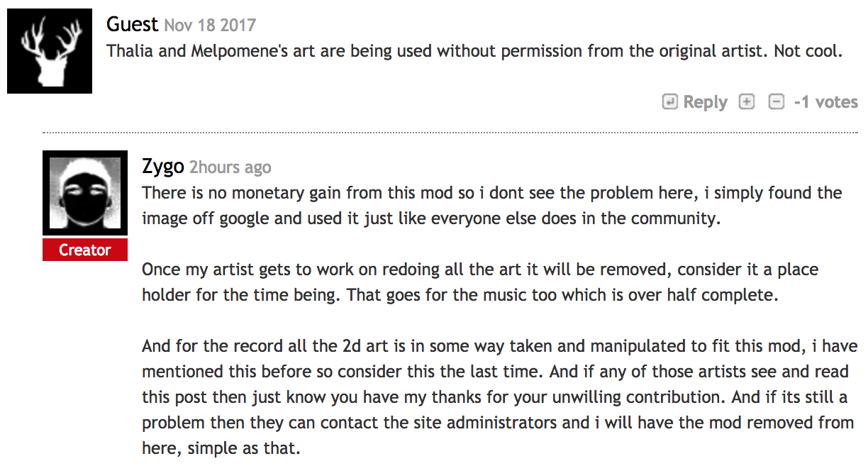
Task: Click the Nov 18 2017 timestamp
Action: click(210, 26)
